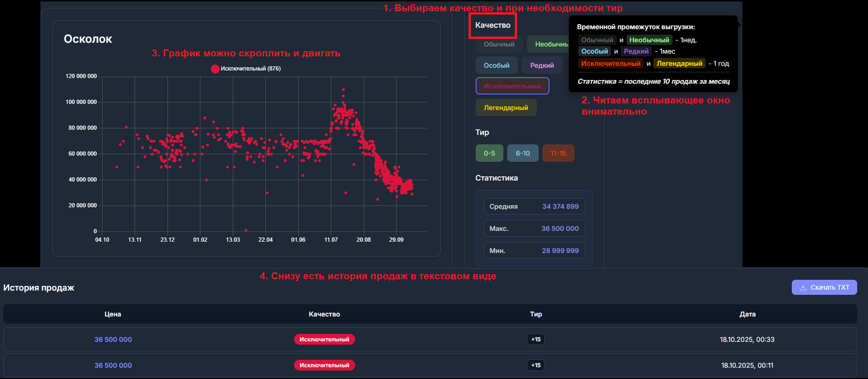Click the price in the 00:33 sale row

(x=113, y=340)
